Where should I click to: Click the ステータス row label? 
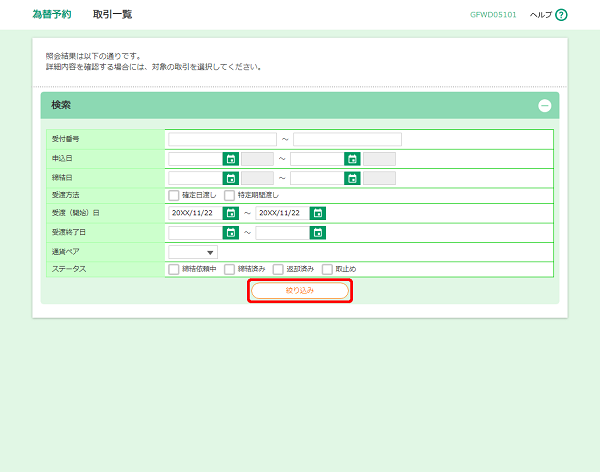pos(69,269)
